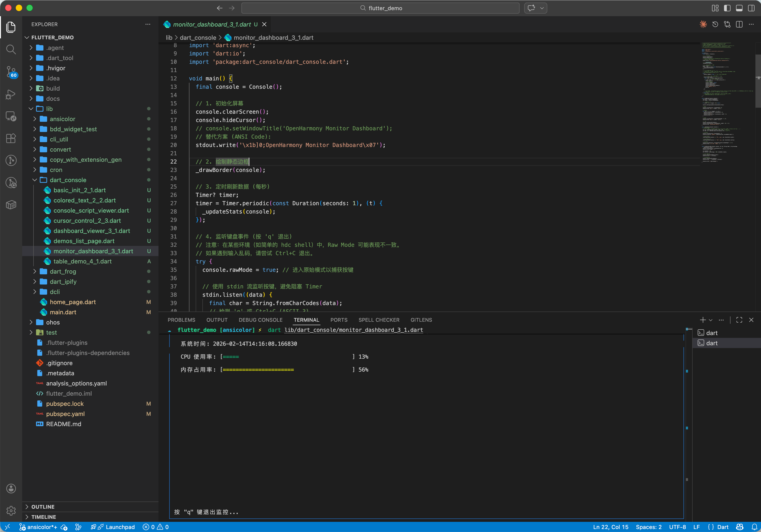Viewport: 761px width, 532px height.
Task: Click the Dart language mode button
Action: tap(723, 527)
